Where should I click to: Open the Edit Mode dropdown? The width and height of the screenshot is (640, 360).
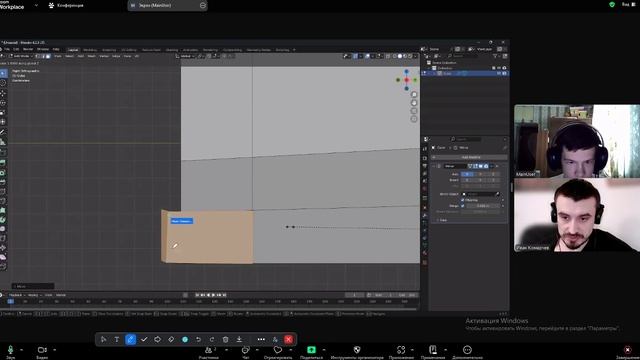point(21,56)
